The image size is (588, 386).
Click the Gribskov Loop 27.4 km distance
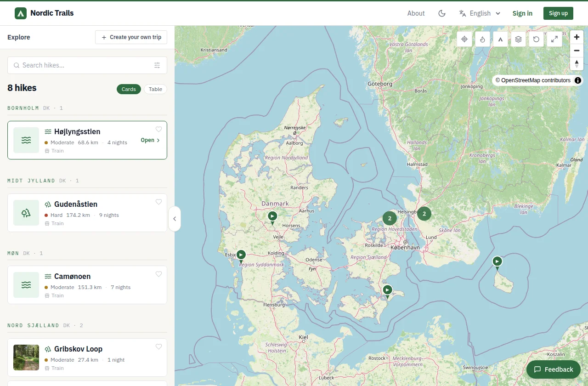88,360
